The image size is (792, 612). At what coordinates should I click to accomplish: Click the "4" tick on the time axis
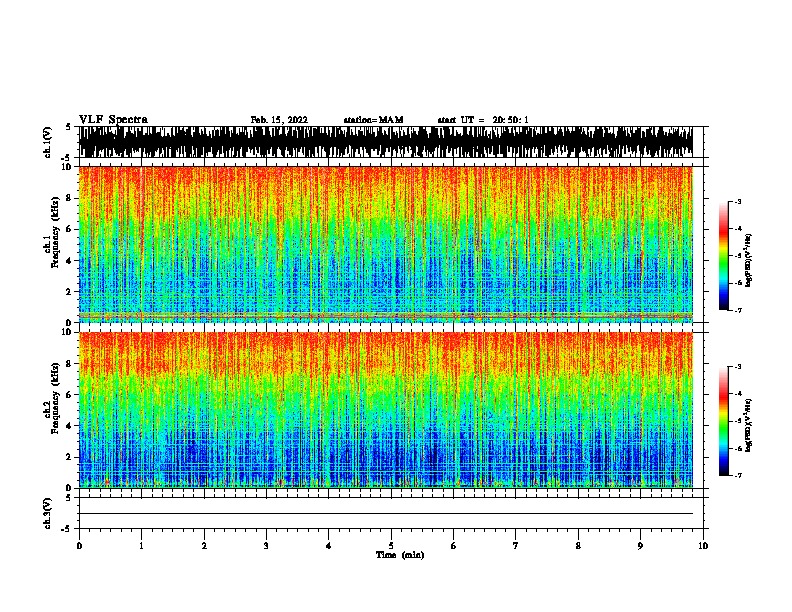click(x=329, y=546)
